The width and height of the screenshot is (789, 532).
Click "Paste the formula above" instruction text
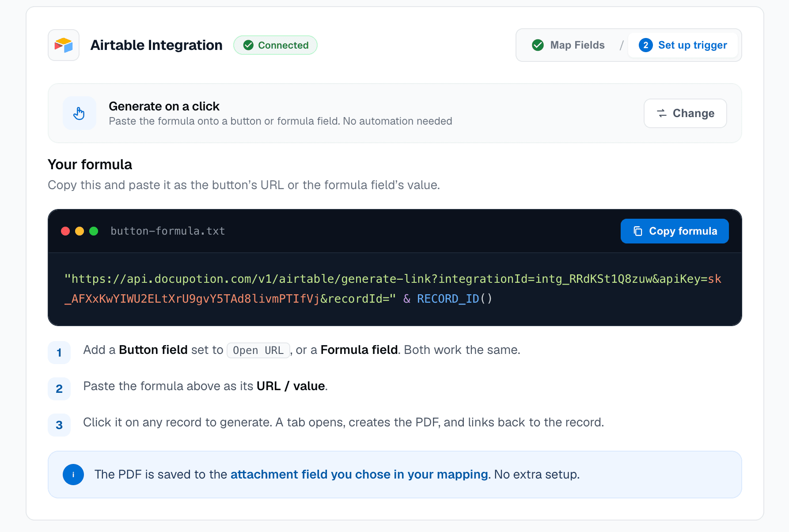pos(205,386)
